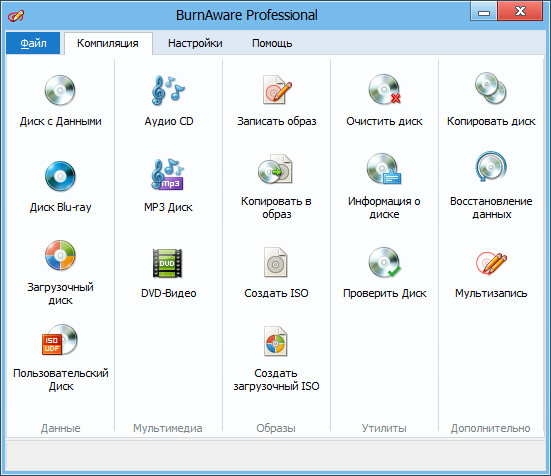Click the Пользовательский Диск text label
Image resolution: width=551 pixels, height=476 pixels.
[60, 379]
